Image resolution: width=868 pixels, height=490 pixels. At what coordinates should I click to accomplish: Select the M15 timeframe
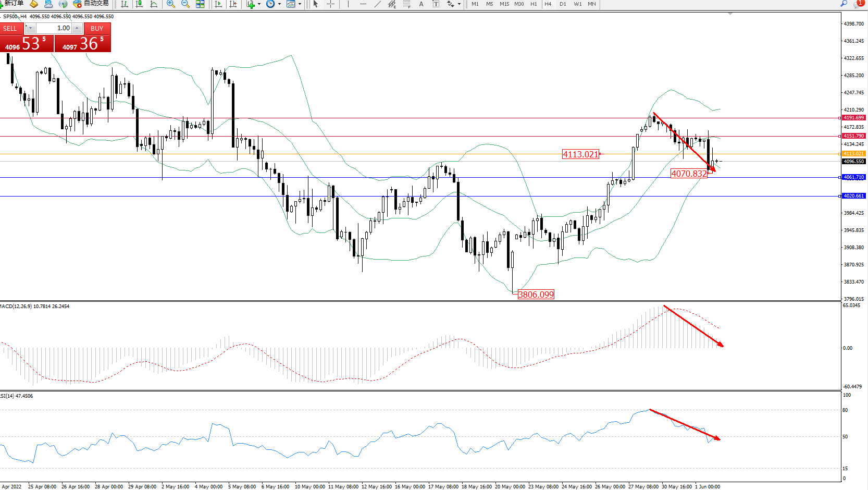coord(504,4)
